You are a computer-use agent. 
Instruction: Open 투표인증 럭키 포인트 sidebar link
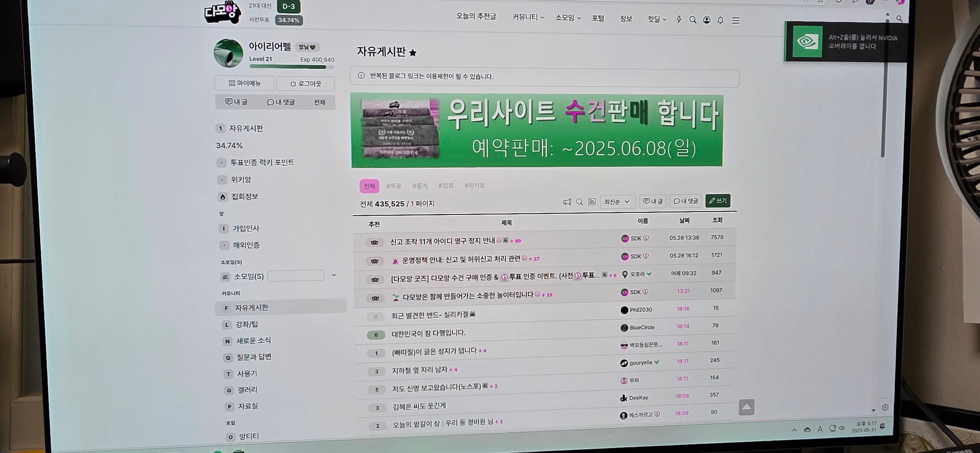[x=262, y=163]
